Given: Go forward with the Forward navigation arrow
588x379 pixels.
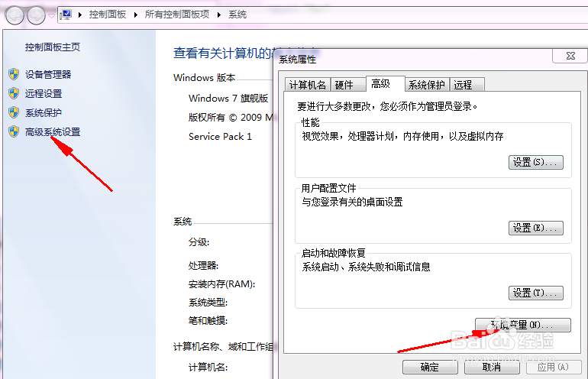Looking at the screenshot, I should click(x=37, y=15).
